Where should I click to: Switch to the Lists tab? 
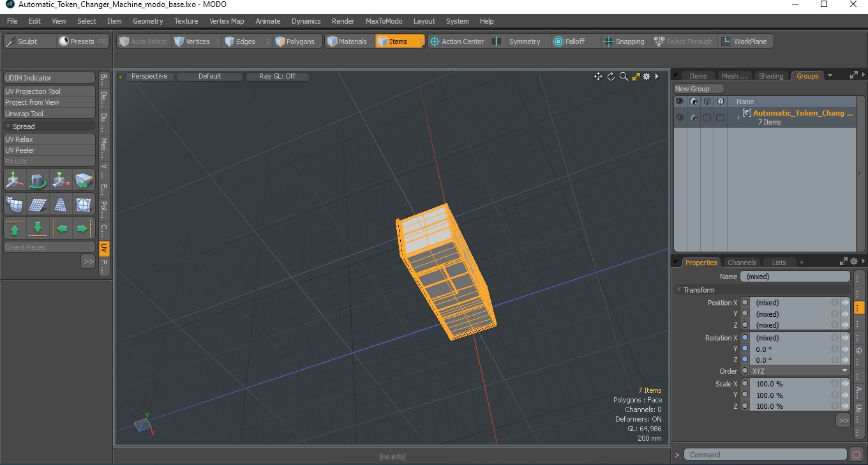coord(779,263)
